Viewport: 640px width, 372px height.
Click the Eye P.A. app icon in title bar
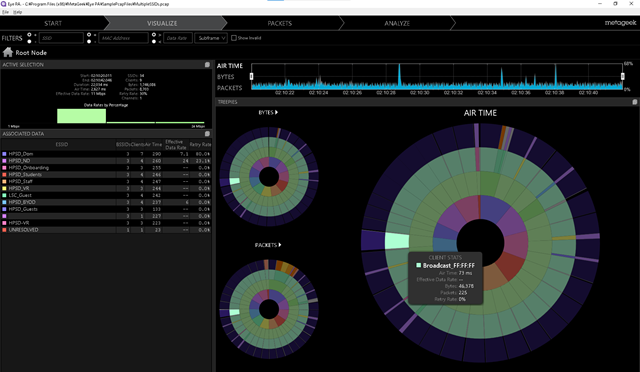[4, 4]
